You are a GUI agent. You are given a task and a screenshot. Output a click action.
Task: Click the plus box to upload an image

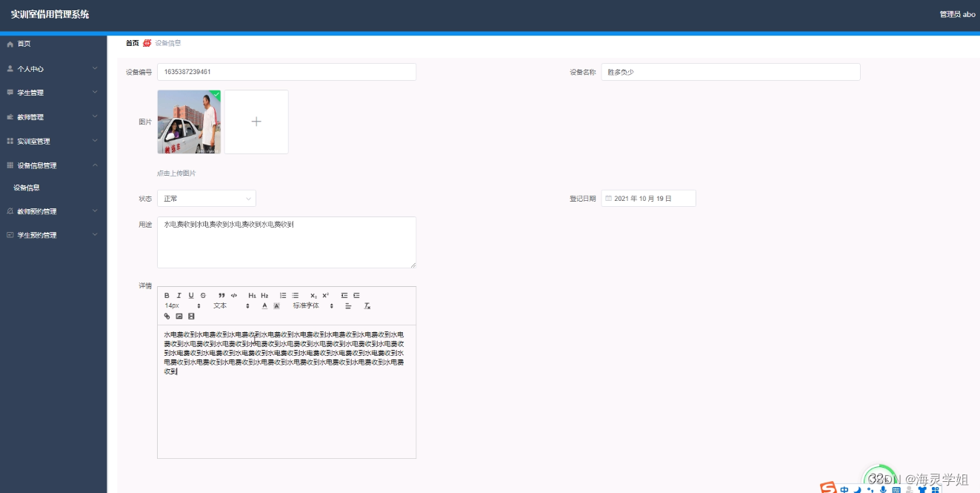pyautogui.click(x=256, y=121)
